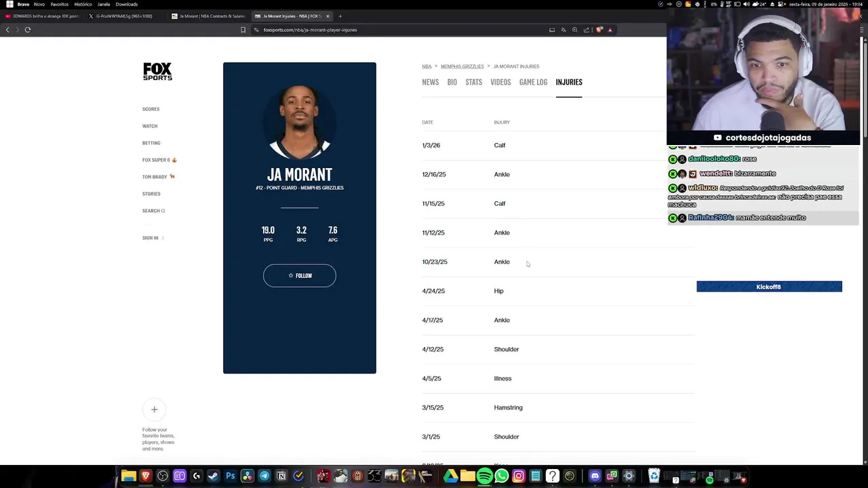Click Ja Morant's player headshot
The width and height of the screenshot is (868, 488).
300,122
